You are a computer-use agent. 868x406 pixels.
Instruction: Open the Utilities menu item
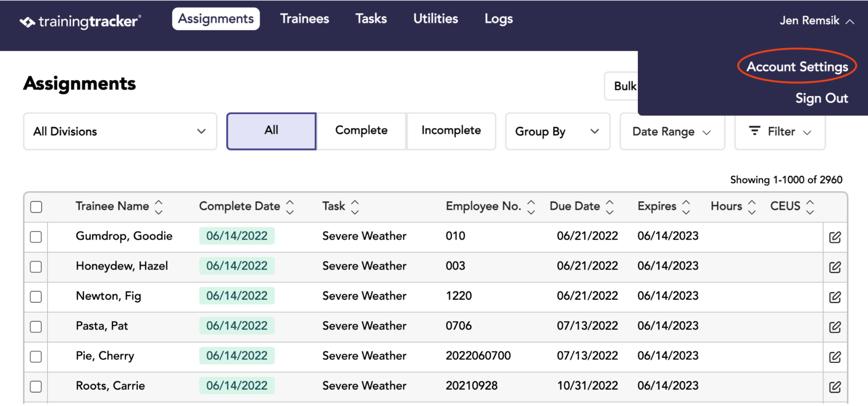pos(435,19)
